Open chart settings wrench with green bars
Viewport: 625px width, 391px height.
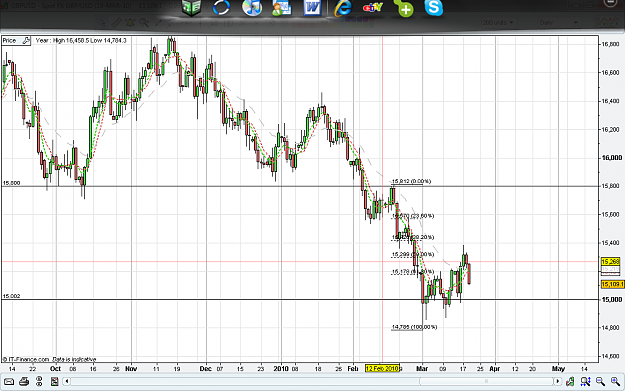point(570,382)
